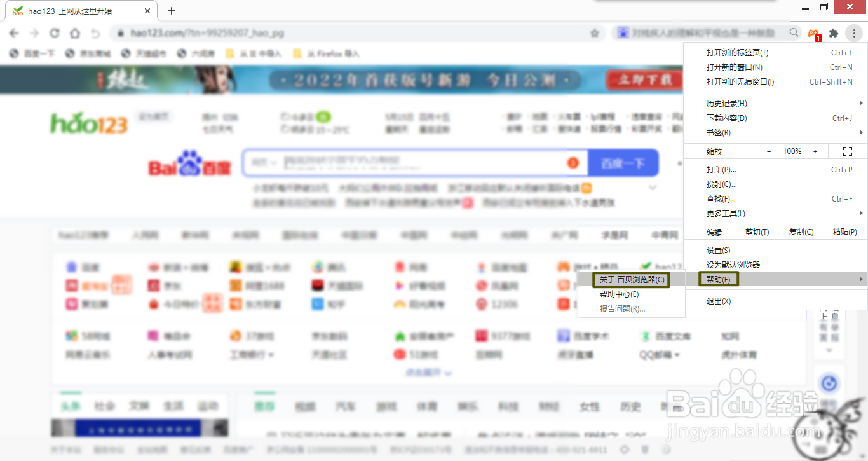The height and width of the screenshot is (461, 868).
Task: Expand the 帮助(E) help submenu
Action: [775, 279]
